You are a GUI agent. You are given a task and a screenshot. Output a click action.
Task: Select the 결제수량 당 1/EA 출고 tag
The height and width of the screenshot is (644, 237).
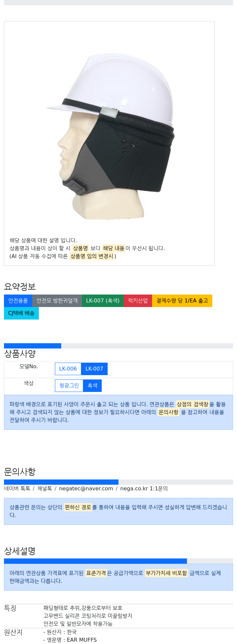(182, 301)
